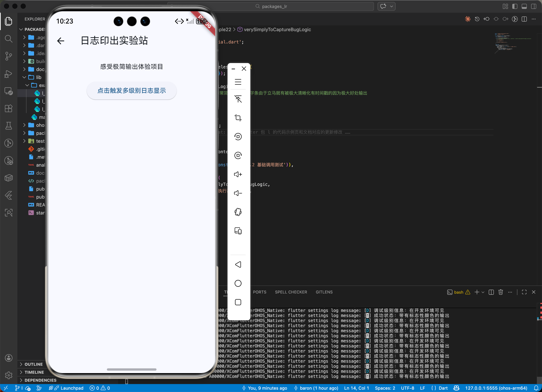The width and height of the screenshot is (542, 392).
Task: Switch to the PORTS tab
Action: coord(260,292)
